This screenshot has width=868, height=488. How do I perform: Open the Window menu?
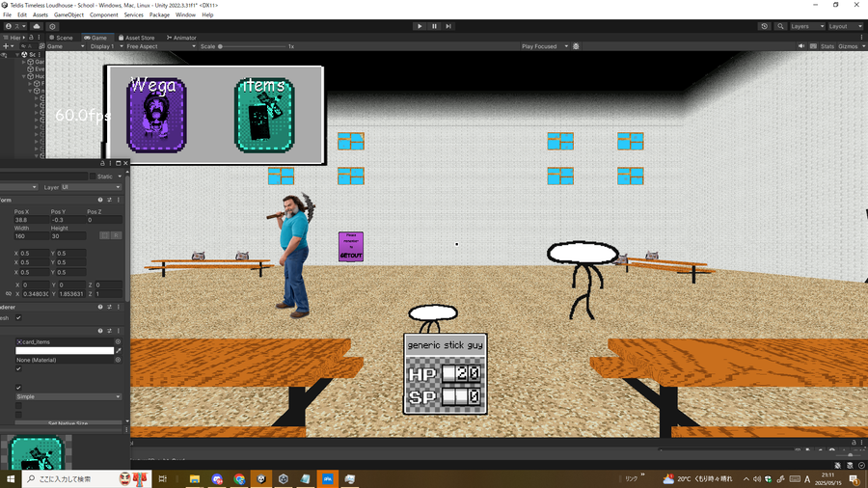185,14
